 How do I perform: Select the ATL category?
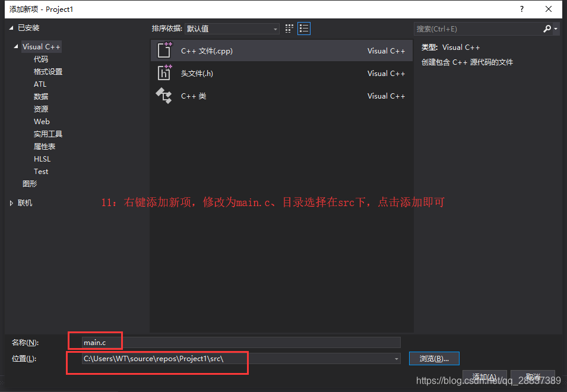pos(40,84)
